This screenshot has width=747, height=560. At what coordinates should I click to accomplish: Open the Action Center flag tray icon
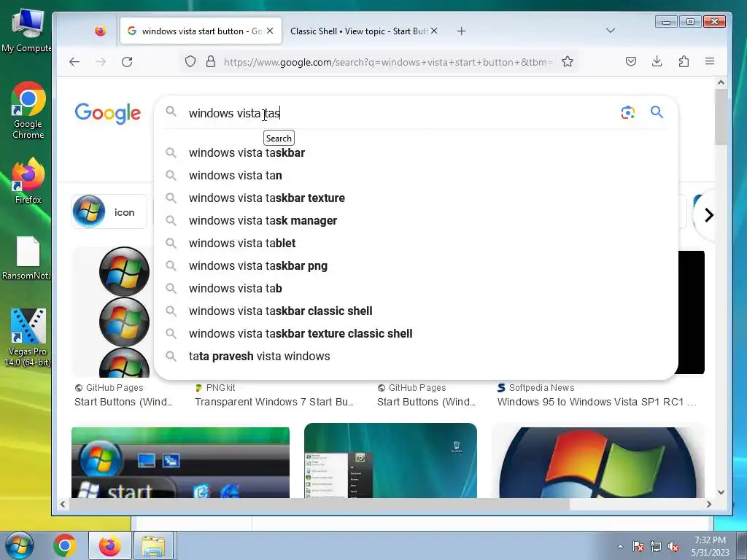(638, 546)
